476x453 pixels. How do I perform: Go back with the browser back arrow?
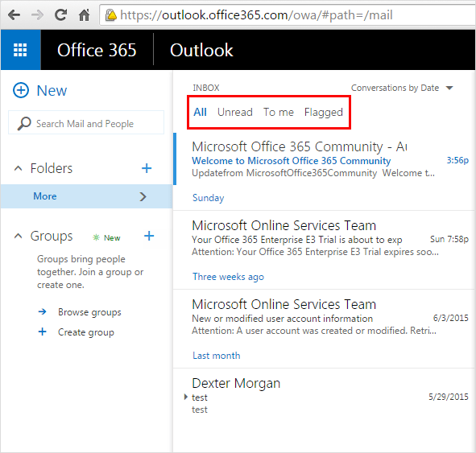pos(14,14)
